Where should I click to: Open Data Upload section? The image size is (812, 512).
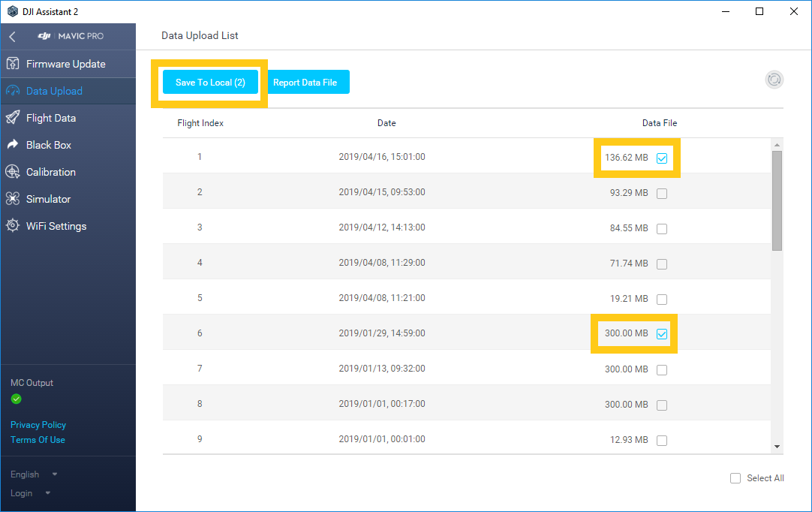68,91
